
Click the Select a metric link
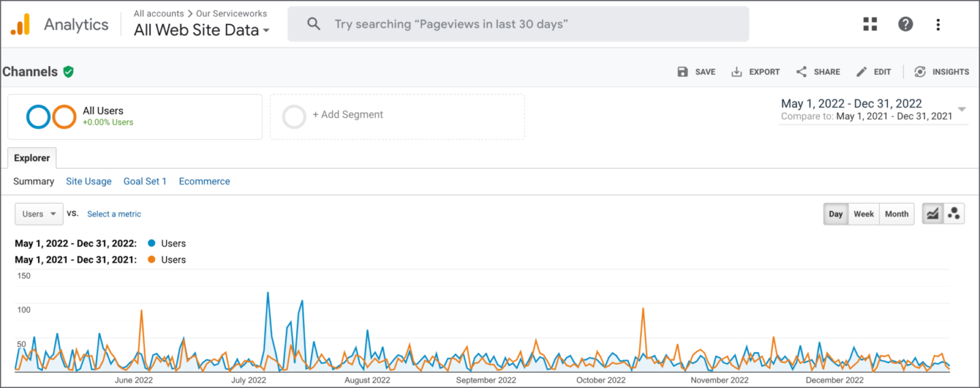pos(114,214)
